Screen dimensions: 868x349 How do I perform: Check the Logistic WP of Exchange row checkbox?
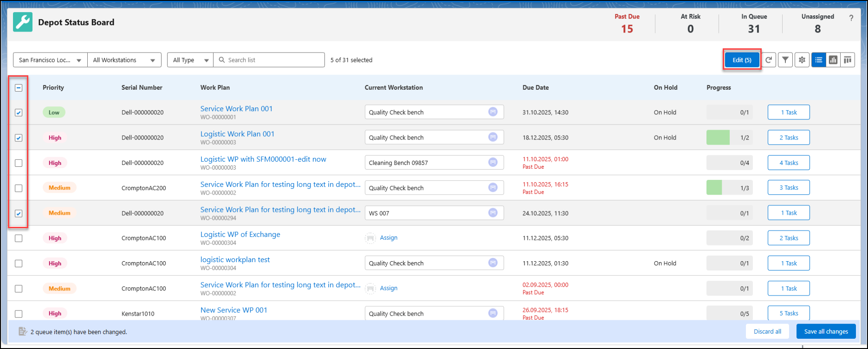(x=19, y=238)
